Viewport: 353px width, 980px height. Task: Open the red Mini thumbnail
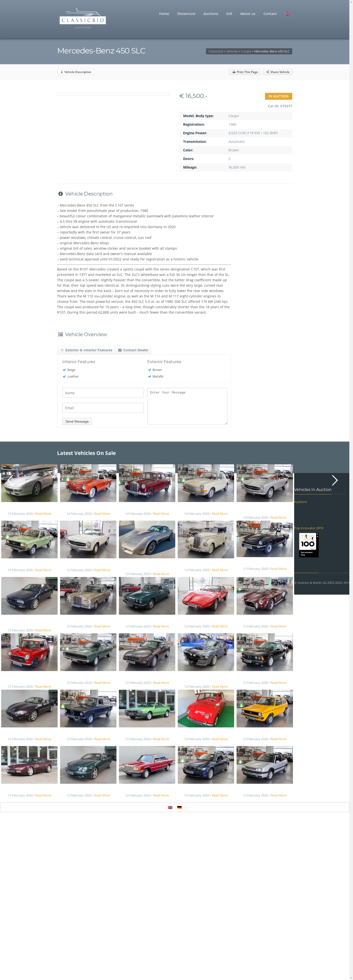[x=29, y=652]
